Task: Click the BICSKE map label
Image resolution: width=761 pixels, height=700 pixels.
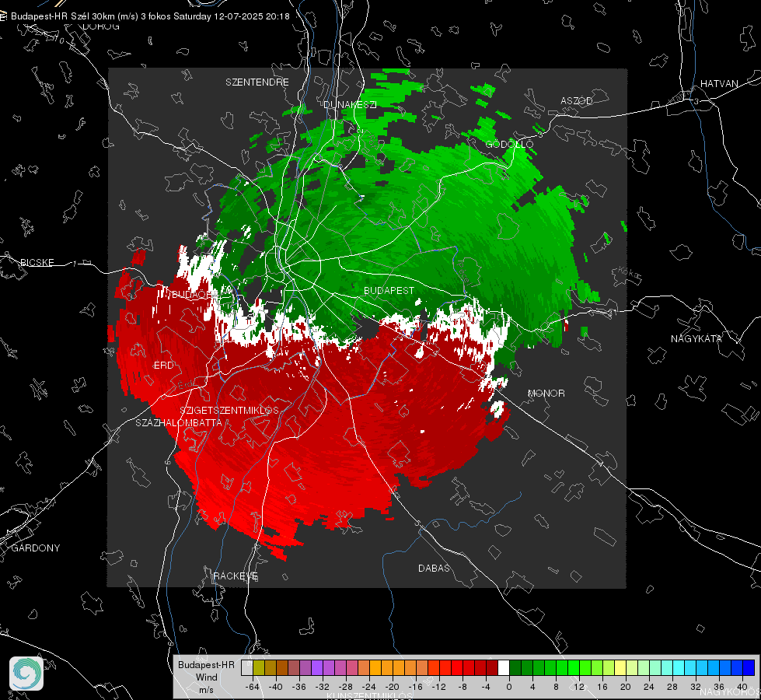Action: point(37,262)
